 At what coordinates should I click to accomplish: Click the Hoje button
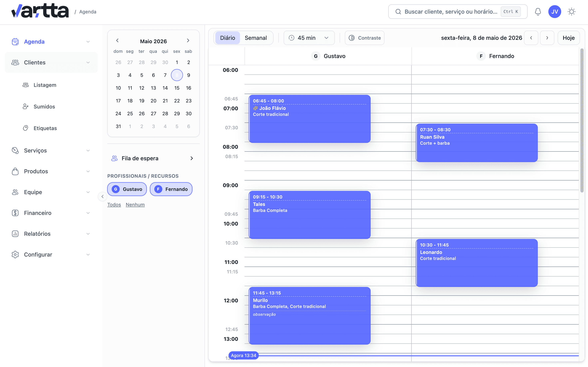[x=569, y=38]
